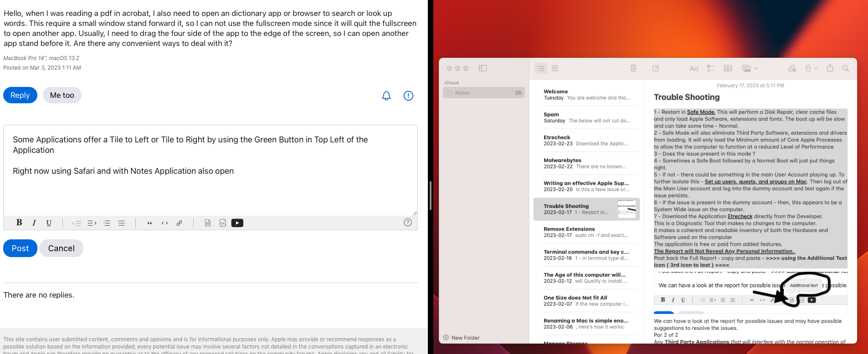Switch Notes to list view
Viewport: 868px width, 354px height.
click(541, 68)
